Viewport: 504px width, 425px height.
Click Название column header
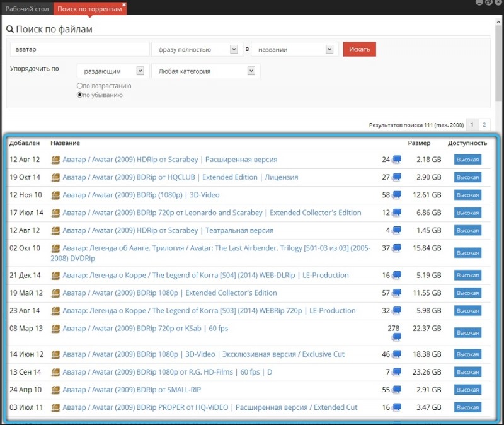point(66,143)
